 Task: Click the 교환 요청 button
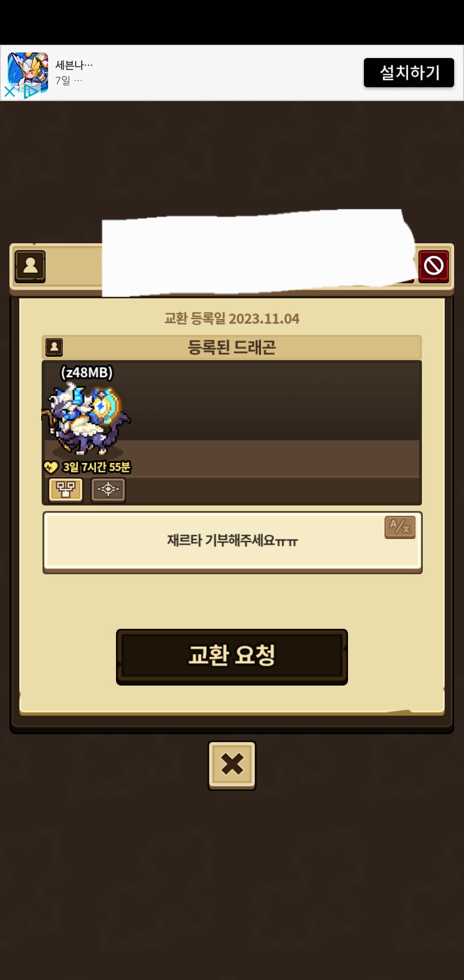click(x=232, y=657)
